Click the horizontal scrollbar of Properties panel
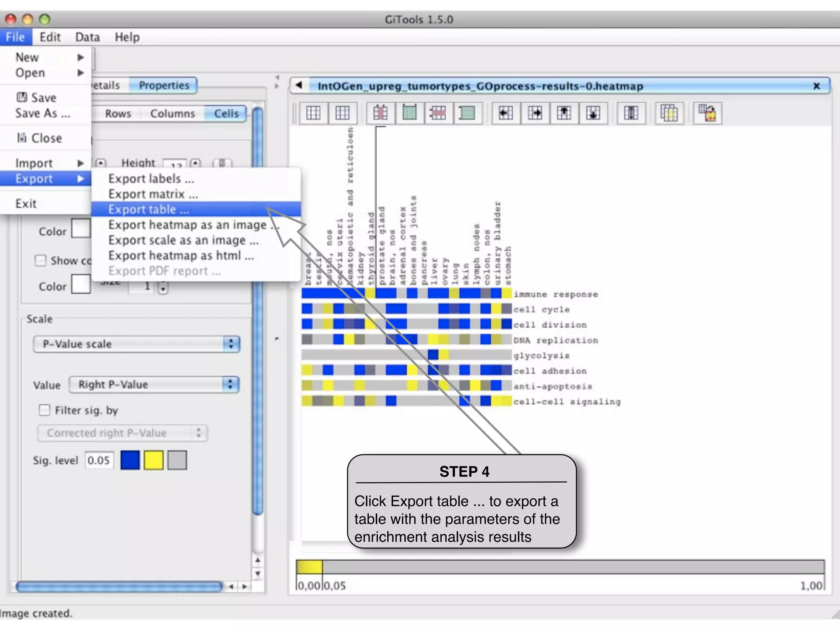Screen dimensions: 840x630 click(119, 587)
